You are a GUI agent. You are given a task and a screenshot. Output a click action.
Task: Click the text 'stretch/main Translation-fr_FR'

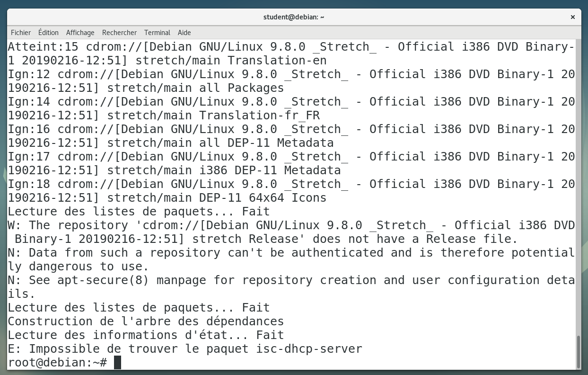click(x=213, y=116)
